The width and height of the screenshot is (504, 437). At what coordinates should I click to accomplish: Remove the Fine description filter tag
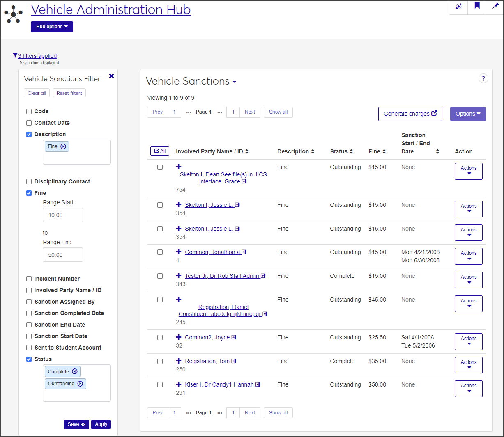63,146
